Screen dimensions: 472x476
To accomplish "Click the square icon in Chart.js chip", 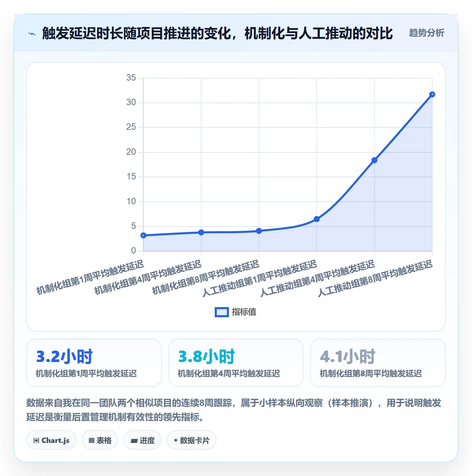I will [36, 441].
